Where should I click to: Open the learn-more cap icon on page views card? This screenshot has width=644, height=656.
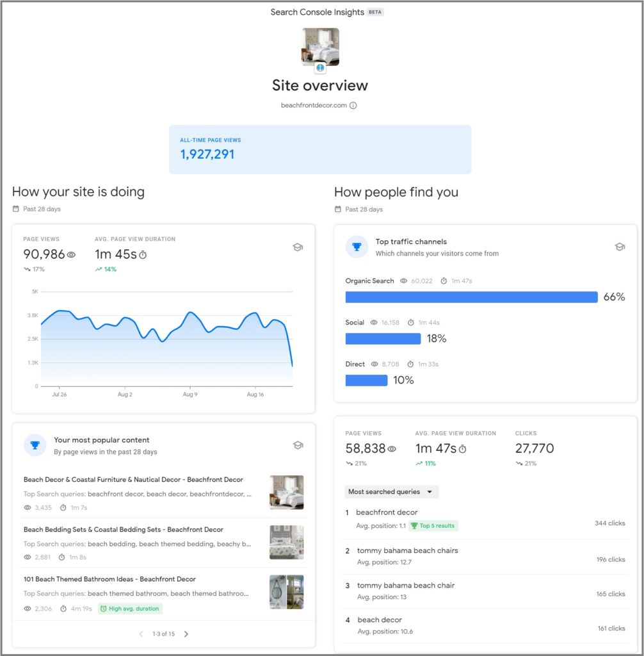[x=298, y=247]
